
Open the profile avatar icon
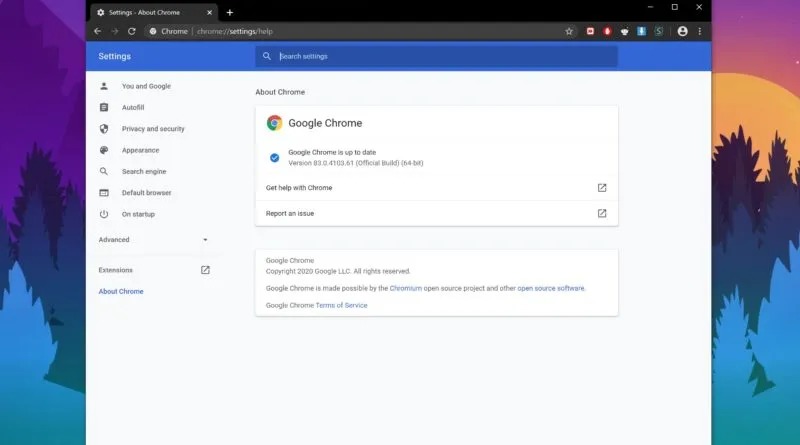(x=682, y=31)
